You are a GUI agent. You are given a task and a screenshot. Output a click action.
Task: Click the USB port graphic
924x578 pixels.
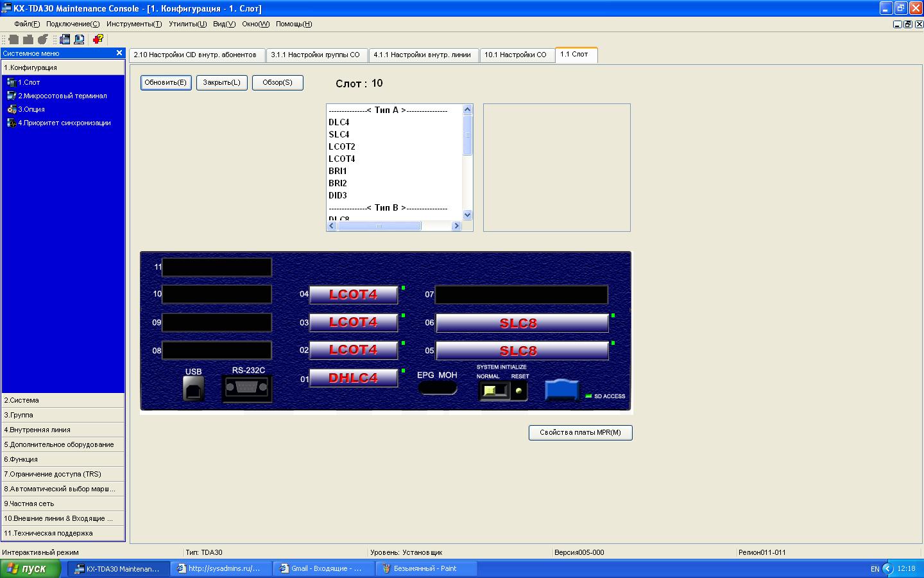click(x=194, y=389)
